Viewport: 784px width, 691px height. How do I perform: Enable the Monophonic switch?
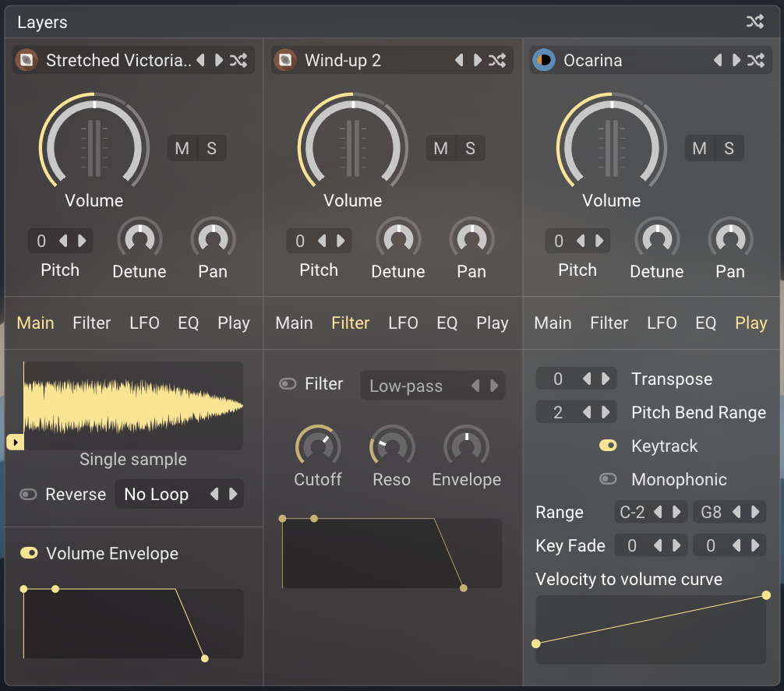click(x=608, y=479)
